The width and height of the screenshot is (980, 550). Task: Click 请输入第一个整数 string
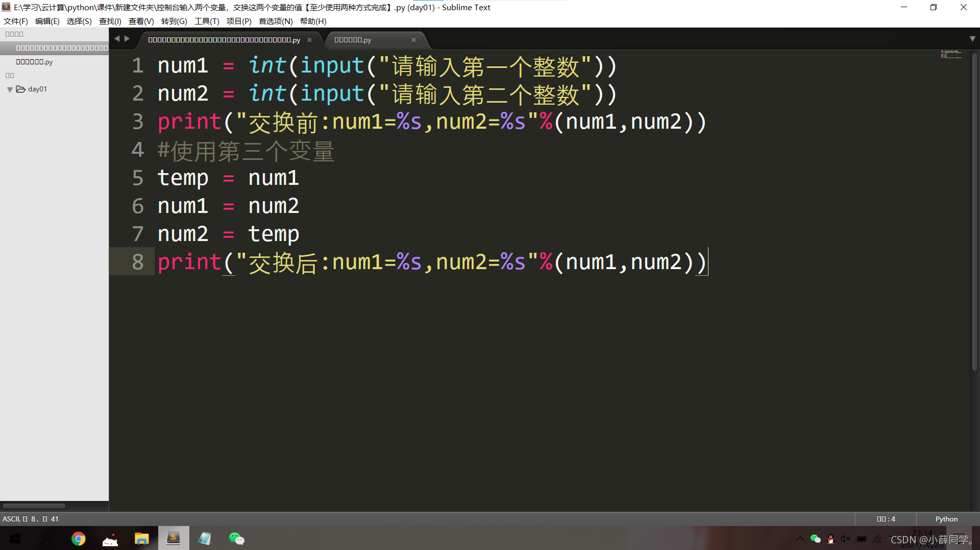485,67
